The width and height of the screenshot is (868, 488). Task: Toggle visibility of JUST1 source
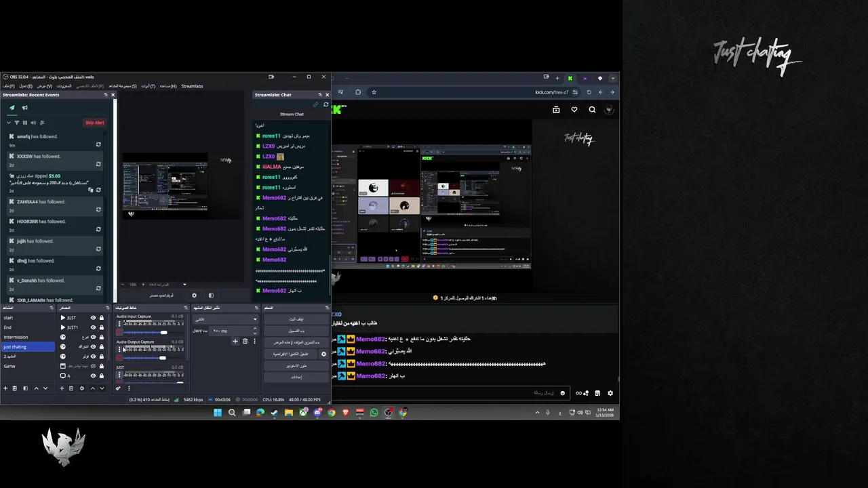click(x=93, y=327)
